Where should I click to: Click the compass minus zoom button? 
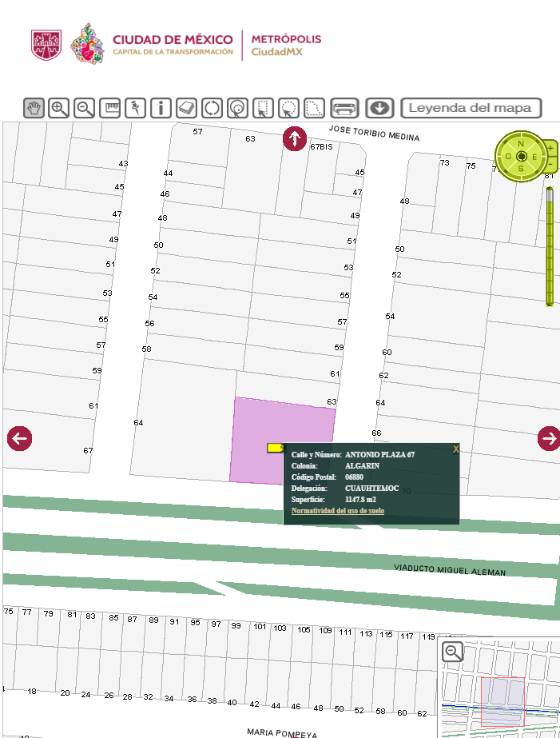coord(550,164)
